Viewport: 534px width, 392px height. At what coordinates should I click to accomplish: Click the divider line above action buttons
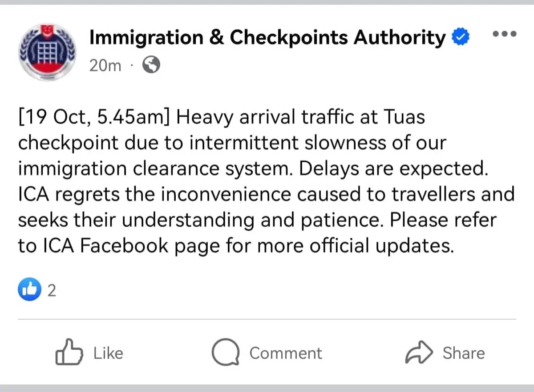(x=267, y=319)
